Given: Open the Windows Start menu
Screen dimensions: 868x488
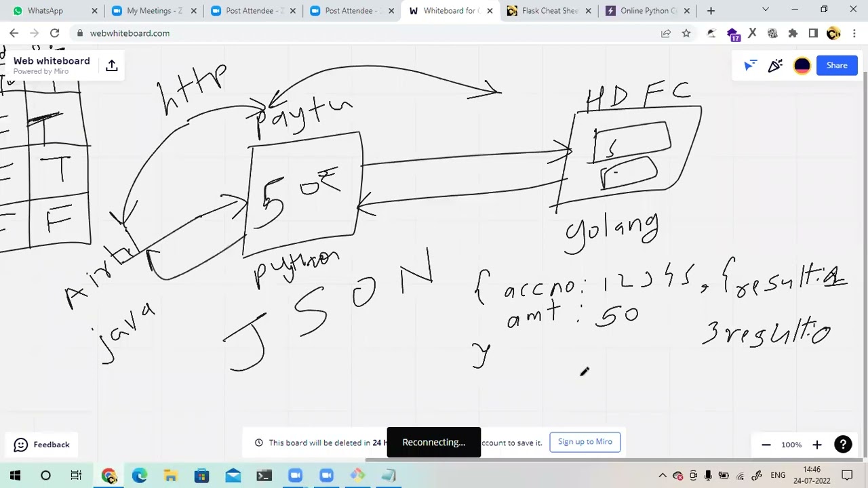Looking at the screenshot, I should (15, 476).
